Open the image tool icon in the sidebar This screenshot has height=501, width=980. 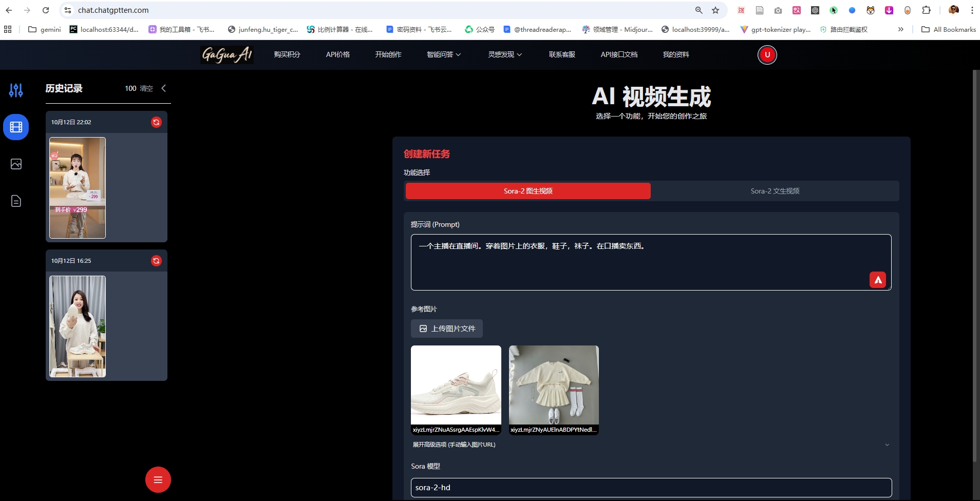(16, 164)
